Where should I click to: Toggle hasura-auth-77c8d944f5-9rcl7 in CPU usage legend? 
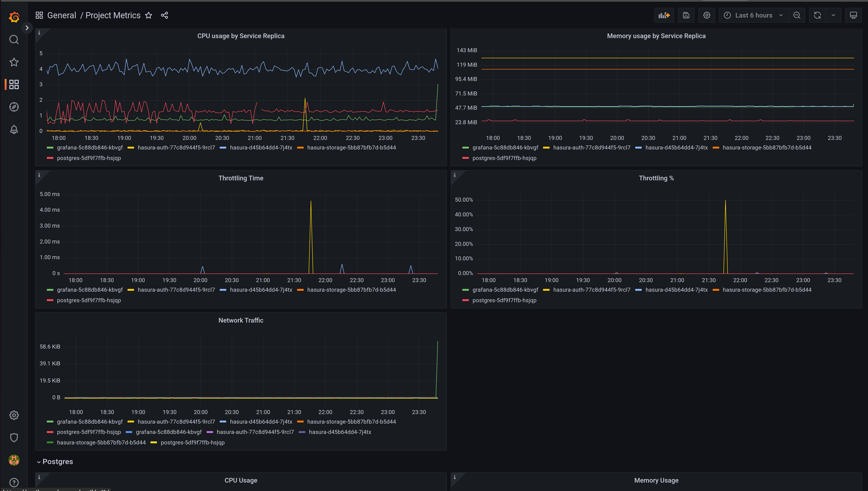(176, 148)
